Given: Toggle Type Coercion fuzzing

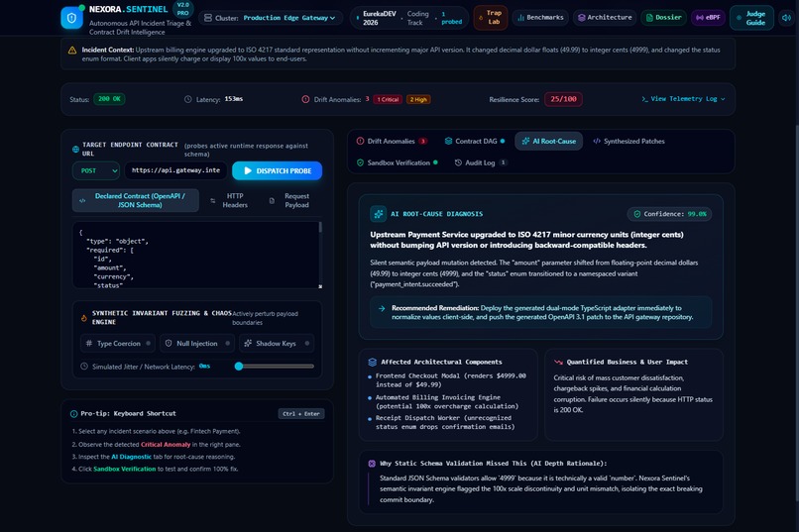Looking at the screenshot, I should coord(118,343).
